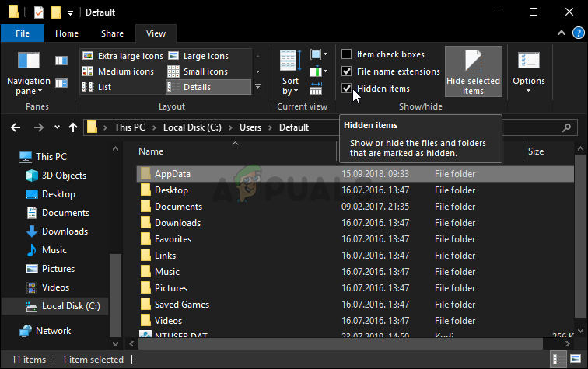Select the Saved Games folder row
Image resolution: width=588 pixels, height=369 pixels.
coord(355,305)
